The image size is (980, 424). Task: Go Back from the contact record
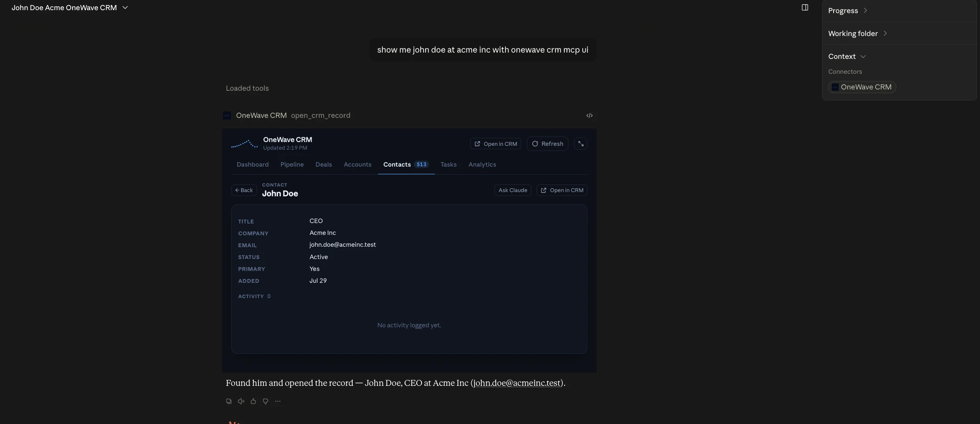coord(244,190)
